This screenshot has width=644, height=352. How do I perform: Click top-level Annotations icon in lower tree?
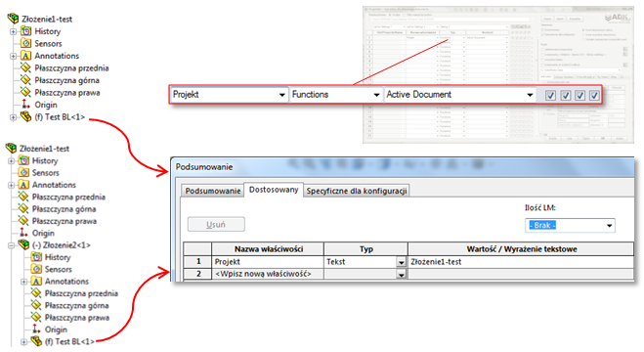click(23, 185)
